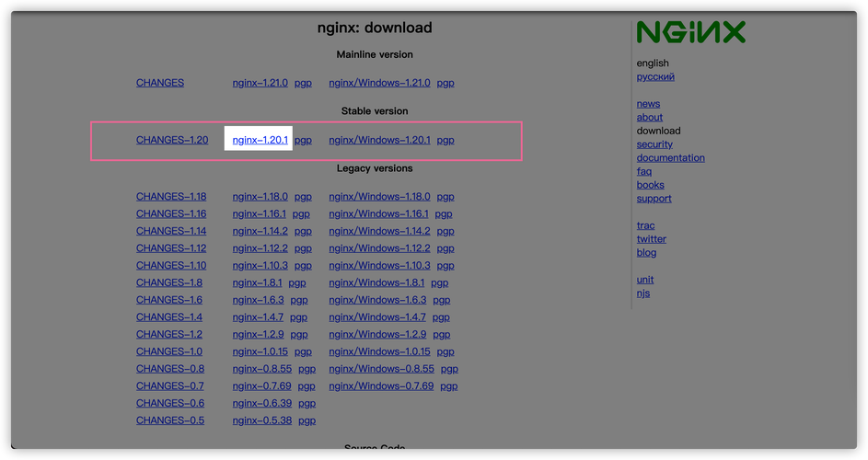Download nginx/Windows-1.14.2
Image resolution: width=868 pixels, height=460 pixels.
[379, 231]
